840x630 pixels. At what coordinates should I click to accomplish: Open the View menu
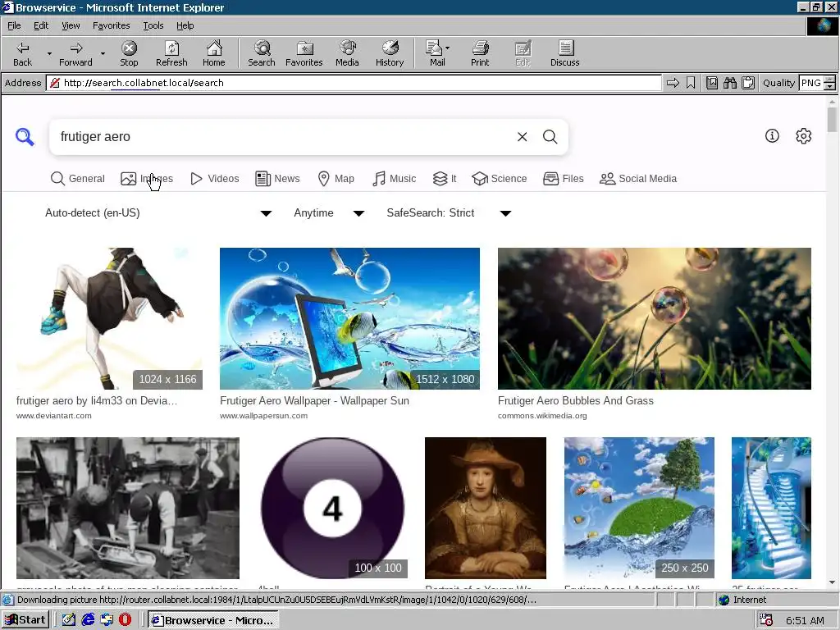[x=71, y=25]
